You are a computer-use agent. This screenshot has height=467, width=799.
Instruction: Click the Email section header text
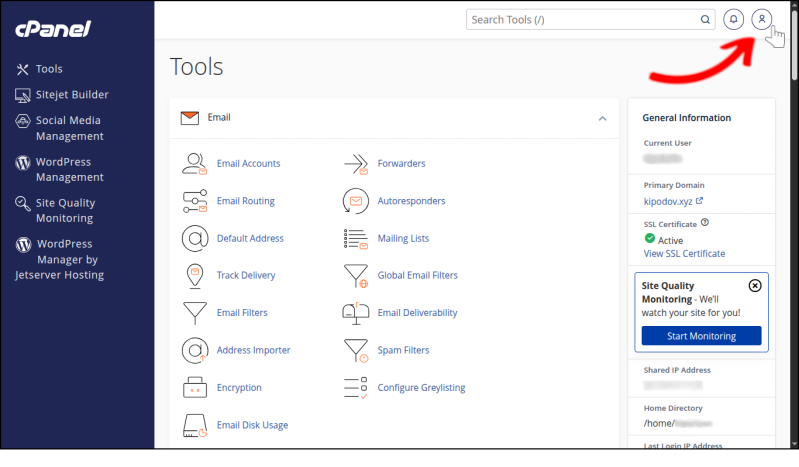coord(219,118)
